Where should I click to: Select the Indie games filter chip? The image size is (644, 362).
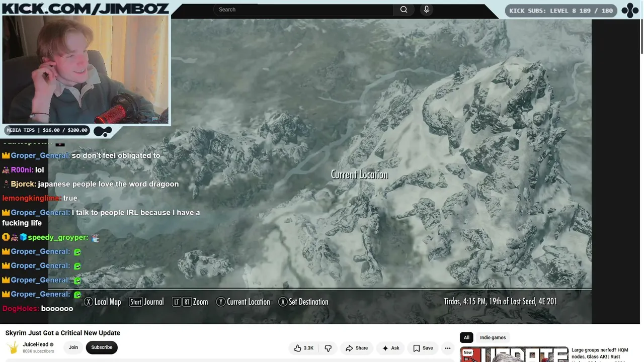click(493, 337)
